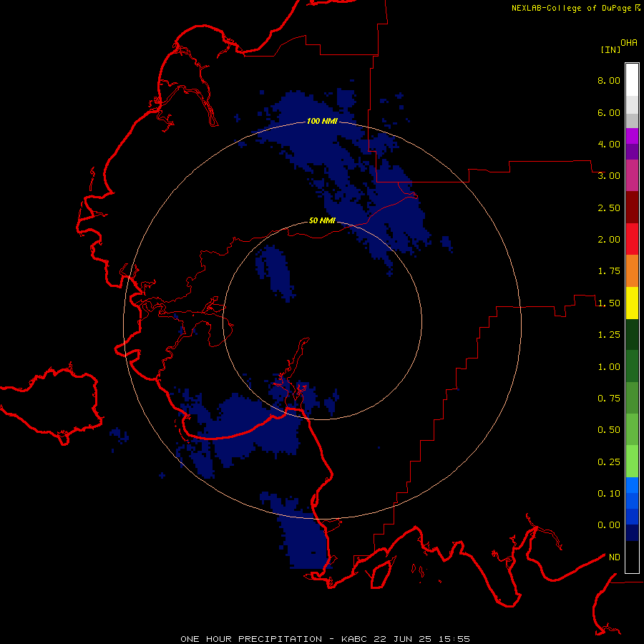Click the 0.75 legend value

tap(609, 399)
